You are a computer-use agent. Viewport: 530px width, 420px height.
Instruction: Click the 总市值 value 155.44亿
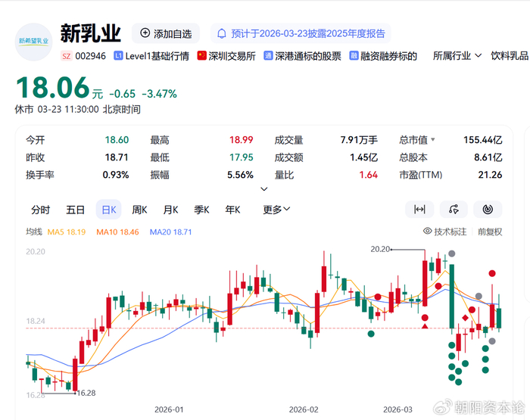tap(483, 139)
